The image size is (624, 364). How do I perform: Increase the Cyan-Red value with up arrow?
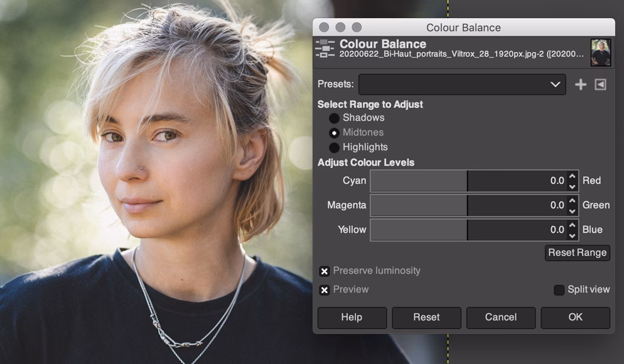pyautogui.click(x=572, y=176)
